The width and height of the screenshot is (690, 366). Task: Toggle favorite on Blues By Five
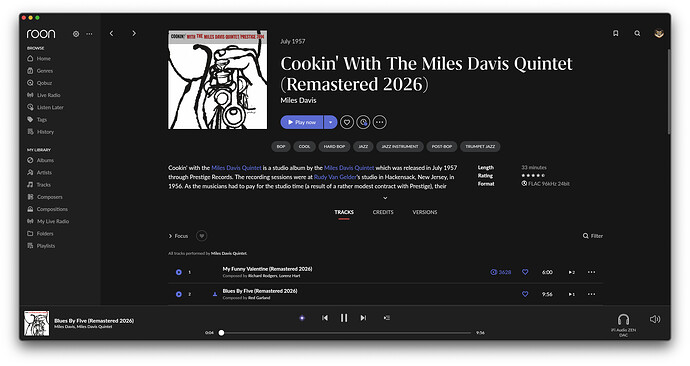(525, 294)
